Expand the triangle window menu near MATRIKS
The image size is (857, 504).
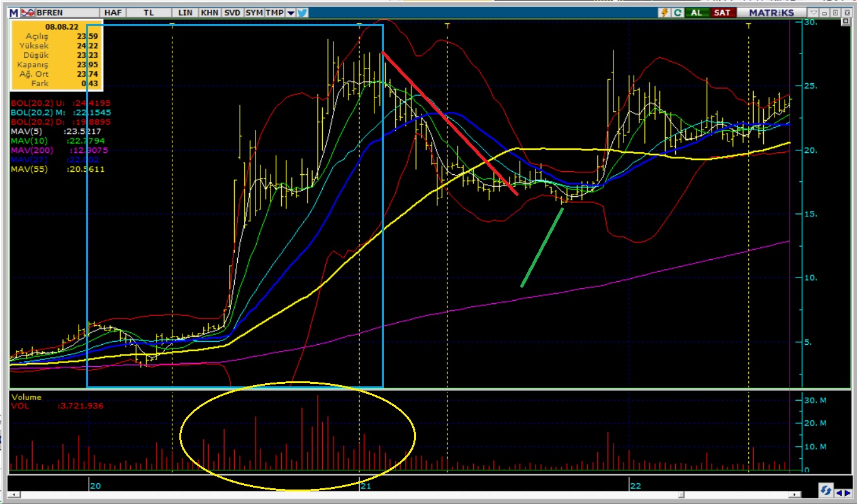click(814, 13)
